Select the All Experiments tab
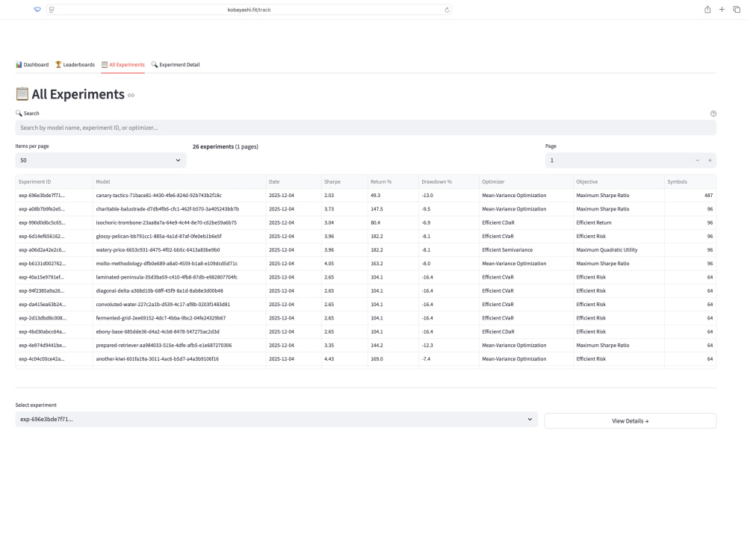747x560 pixels. pos(123,65)
